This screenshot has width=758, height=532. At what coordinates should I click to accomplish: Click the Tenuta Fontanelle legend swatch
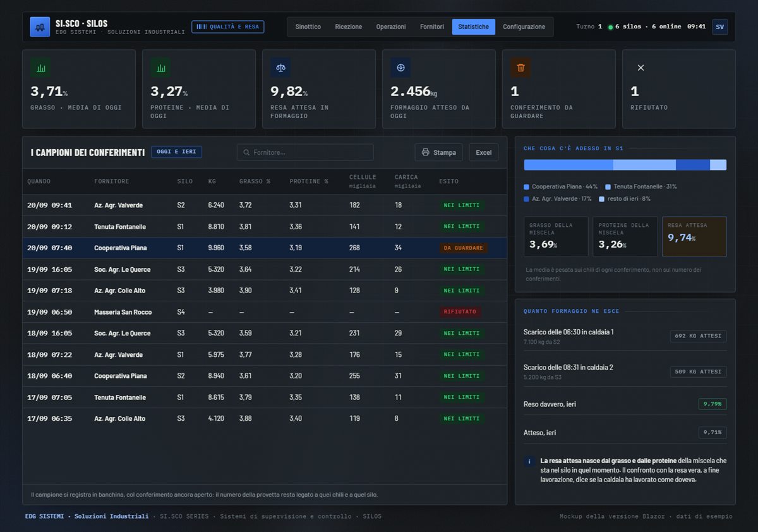[x=608, y=187]
